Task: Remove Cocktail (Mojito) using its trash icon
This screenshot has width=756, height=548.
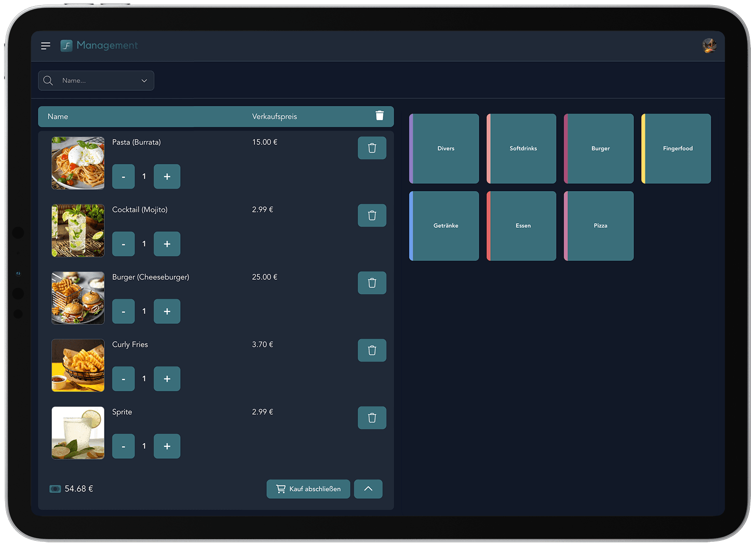Action: pos(372,215)
